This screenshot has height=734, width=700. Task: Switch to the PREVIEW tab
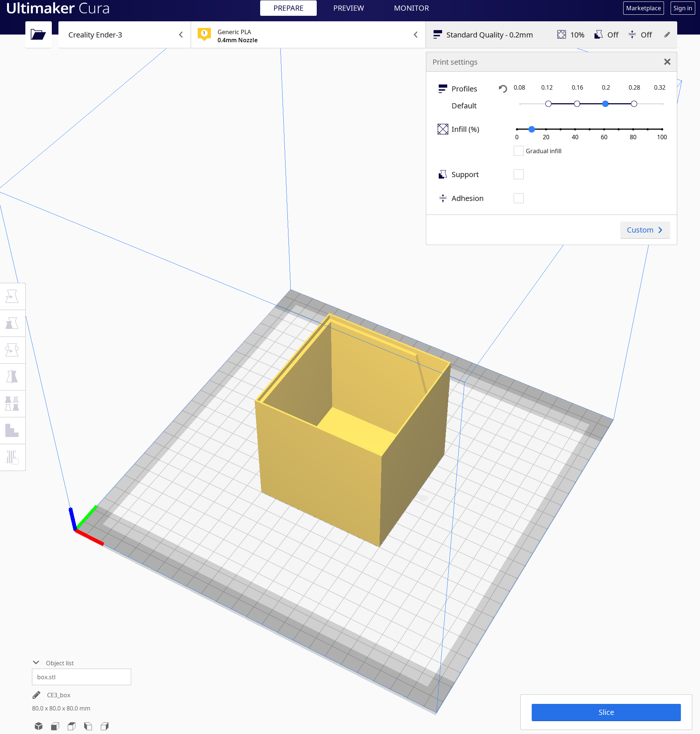click(348, 8)
